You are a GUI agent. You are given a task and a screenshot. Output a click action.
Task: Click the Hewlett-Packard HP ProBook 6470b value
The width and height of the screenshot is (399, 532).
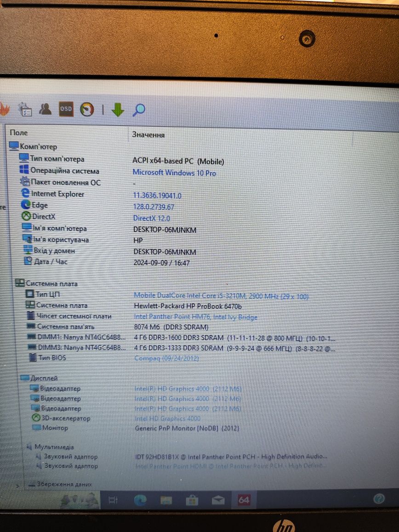188,306
